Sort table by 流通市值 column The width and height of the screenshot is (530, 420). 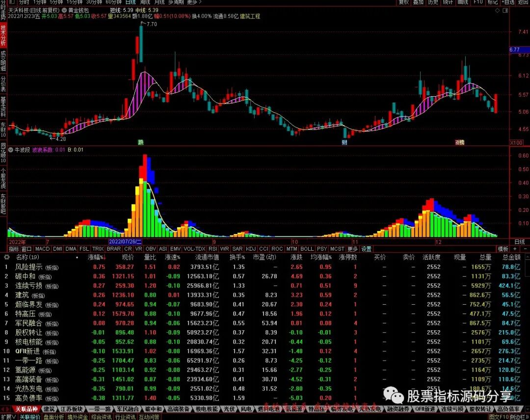pyautogui.click(x=207, y=257)
